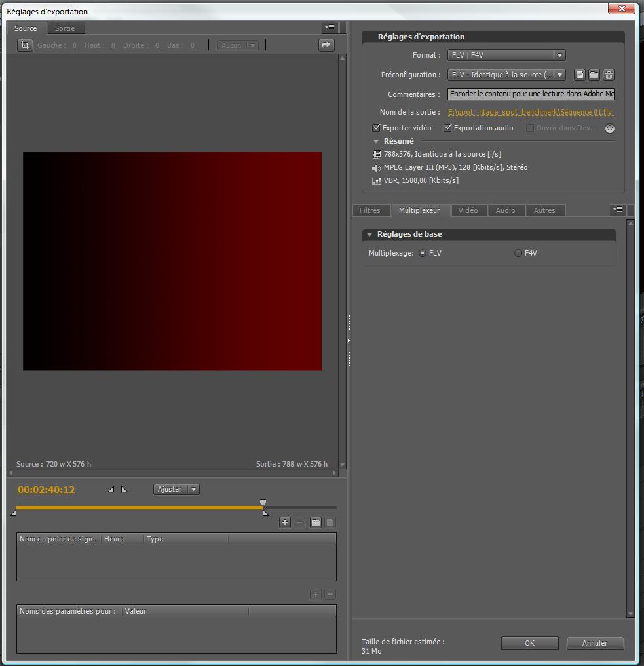Viewport: 644px width, 666px height.
Task: Collapse the Réglages de base section
Action: (369, 235)
